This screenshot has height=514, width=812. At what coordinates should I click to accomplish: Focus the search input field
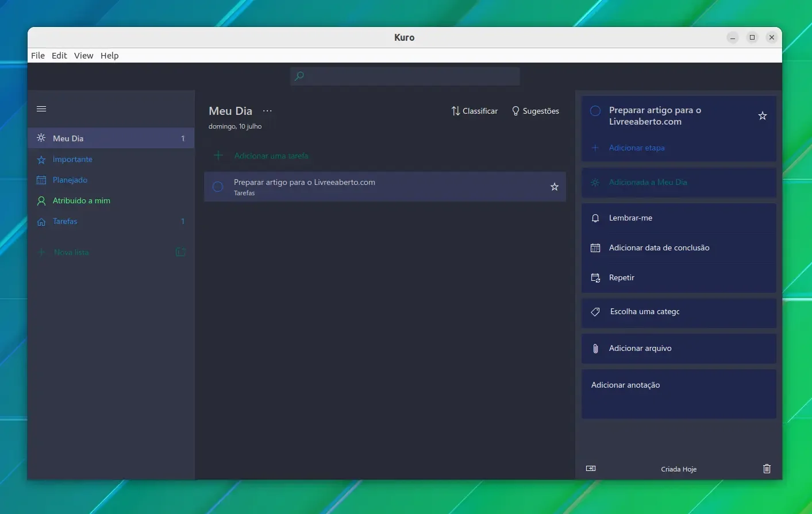(x=405, y=76)
